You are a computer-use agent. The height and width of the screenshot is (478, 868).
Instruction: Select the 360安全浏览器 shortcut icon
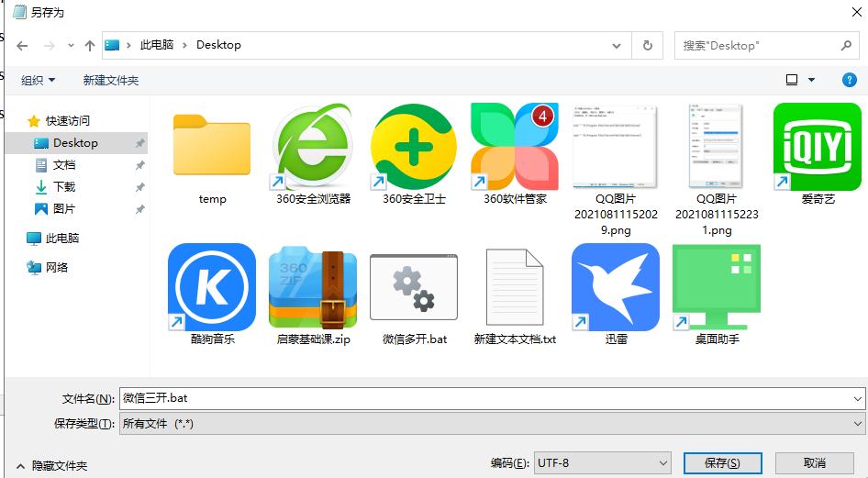[x=313, y=146]
